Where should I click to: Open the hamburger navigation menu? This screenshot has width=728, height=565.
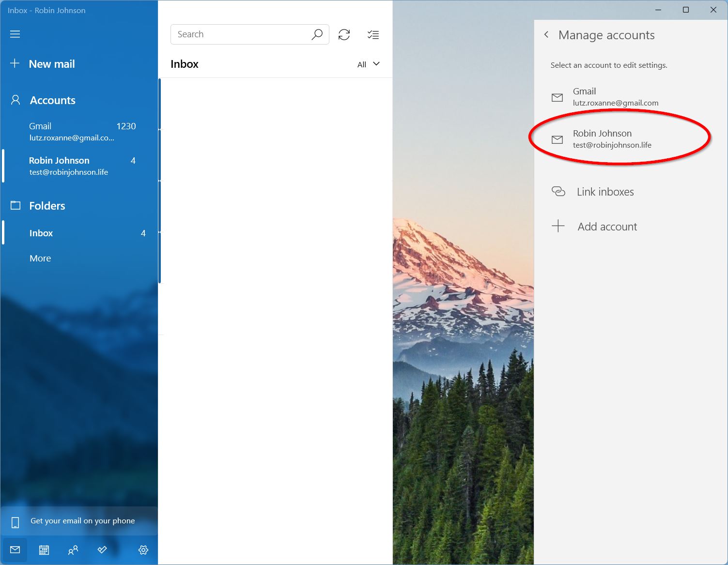point(15,34)
